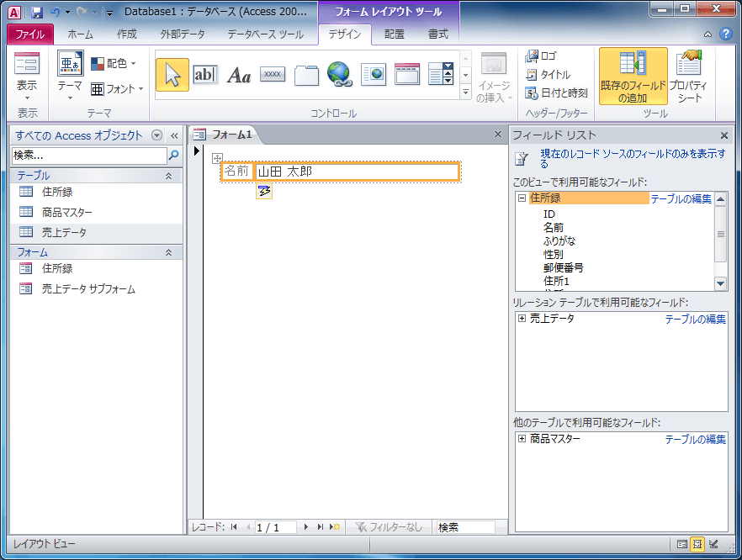Go to the next record
The height and width of the screenshot is (560, 742).
[305, 527]
